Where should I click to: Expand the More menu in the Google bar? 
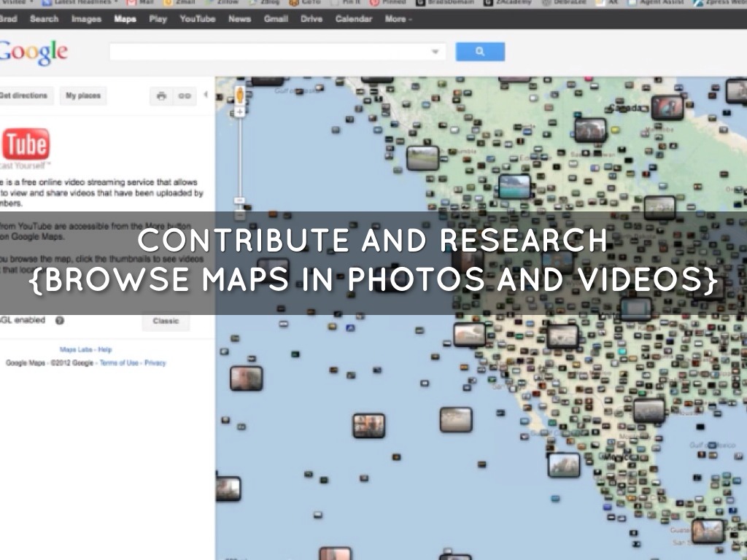tap(399, 19)
